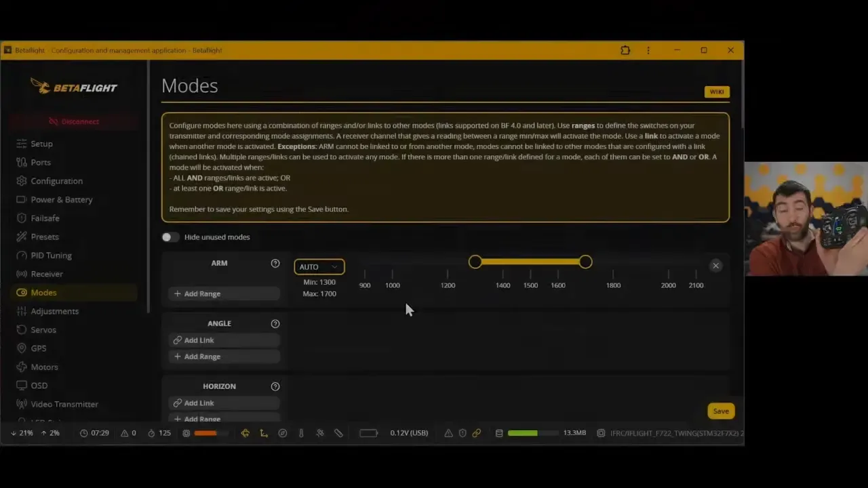Click ANGLE mode help question icon
The image size is (868, 488).
click(x=275, y=324)
